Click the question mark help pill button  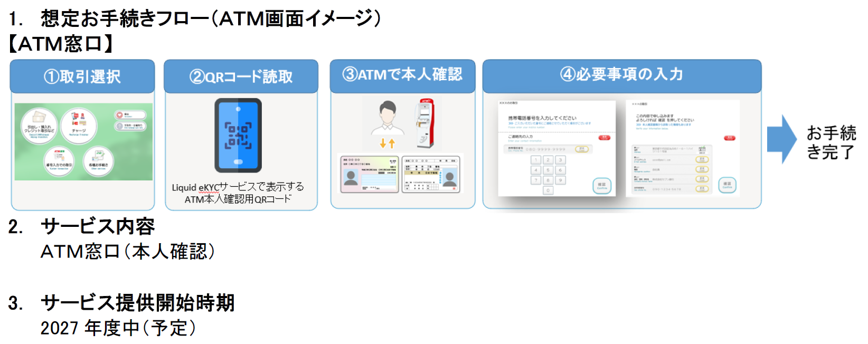(130, 126)
